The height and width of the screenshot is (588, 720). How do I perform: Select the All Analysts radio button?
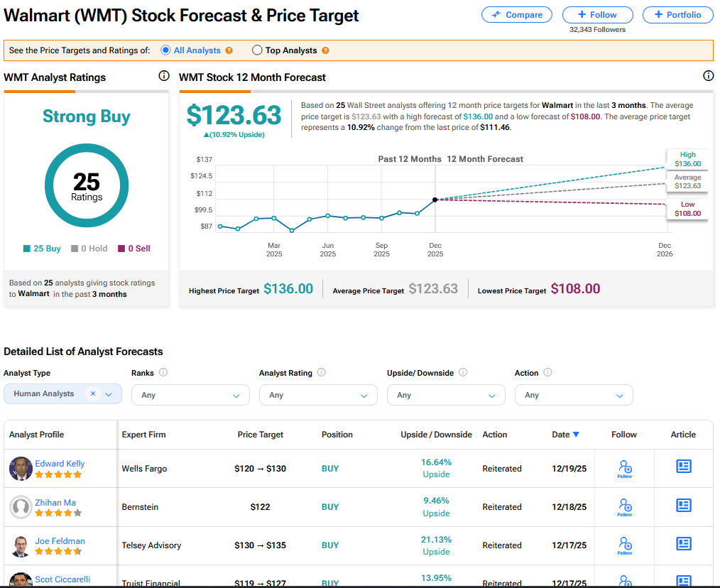click(x=166, y=50)
